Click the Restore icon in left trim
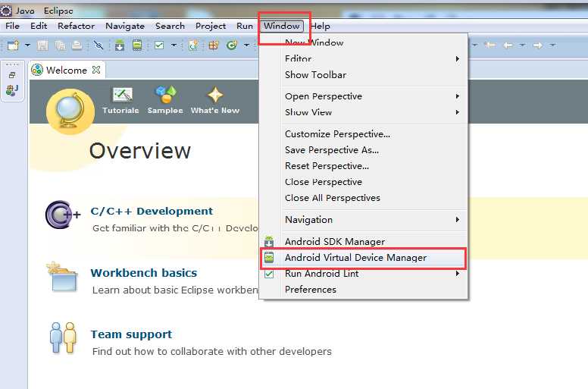The height and width of the screenshot is (389, 588). (12, 75)
